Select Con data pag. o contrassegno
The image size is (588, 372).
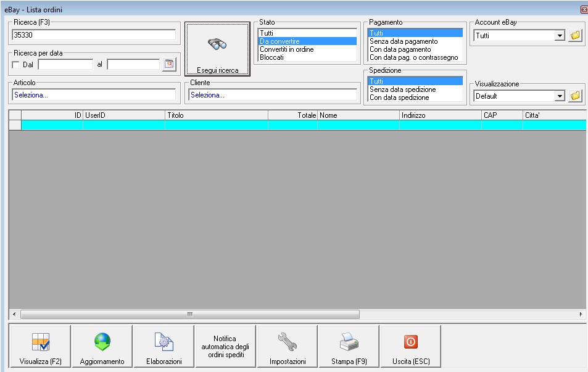pyautogui.click(x=415, y=57)
